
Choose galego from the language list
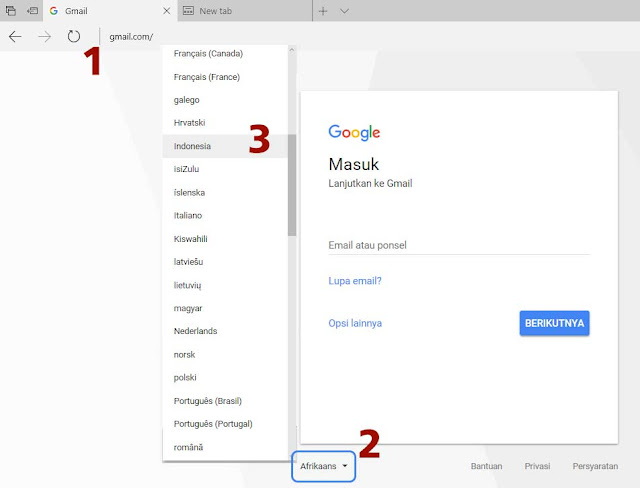click(225, 100)
